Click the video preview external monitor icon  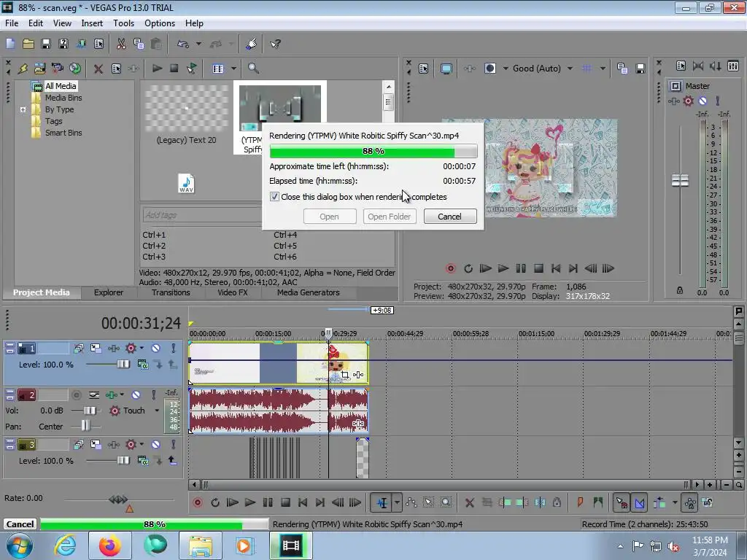(446, 69)
